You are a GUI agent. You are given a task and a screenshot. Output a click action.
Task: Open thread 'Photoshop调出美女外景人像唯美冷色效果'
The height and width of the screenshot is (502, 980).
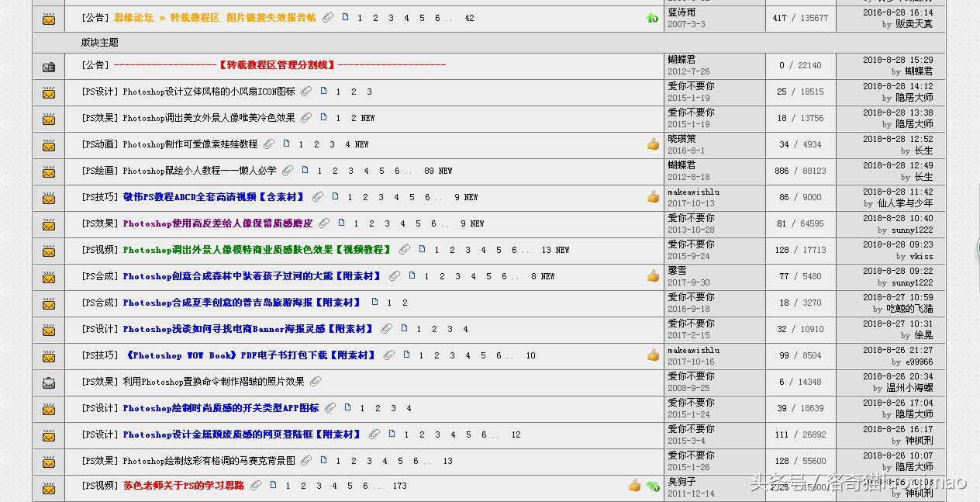[x=209, y=118]
